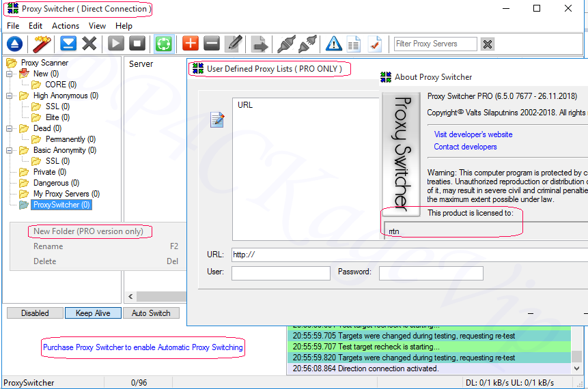Open the Actions menu

[66, 26]
